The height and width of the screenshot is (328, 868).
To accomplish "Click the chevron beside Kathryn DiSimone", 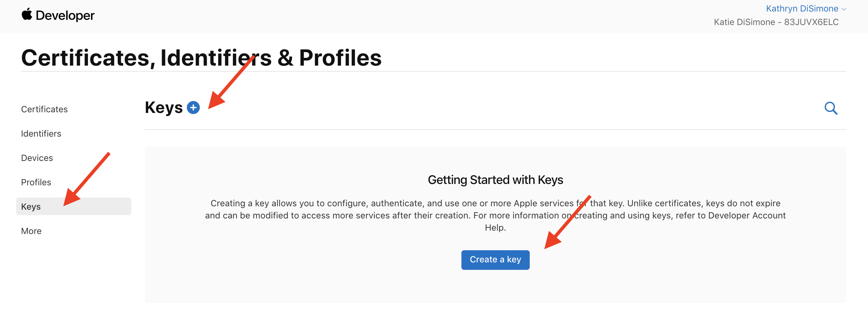I will click(844, 9).
